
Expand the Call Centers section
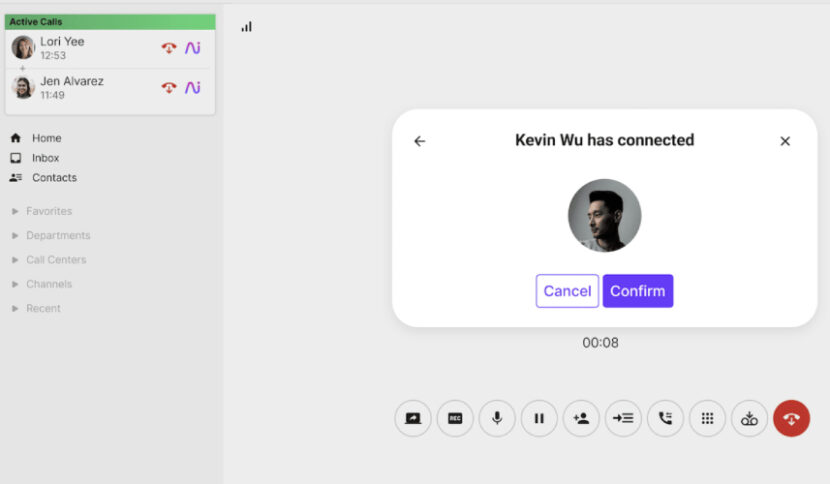pyautogui.click(x=55, y=260)
